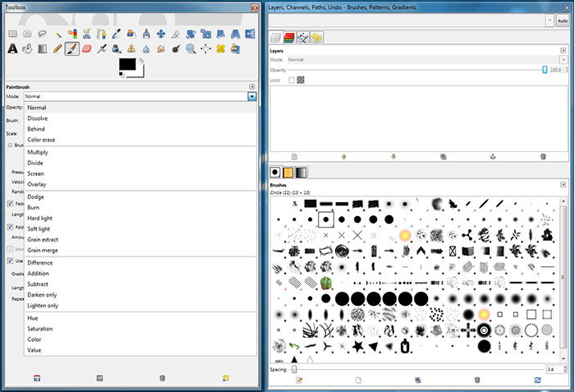Select the Select by Color tool
The width and height of the screenshot is (575, 392).
pos(72,35)
